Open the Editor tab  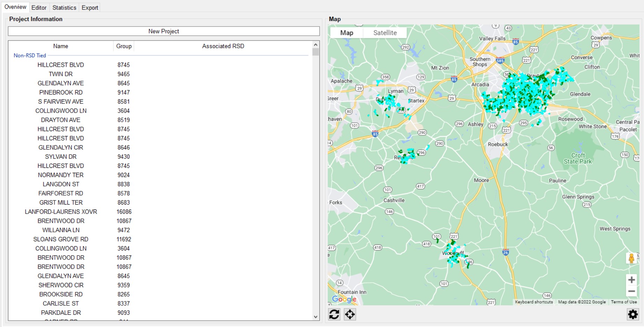pos(39,8)
